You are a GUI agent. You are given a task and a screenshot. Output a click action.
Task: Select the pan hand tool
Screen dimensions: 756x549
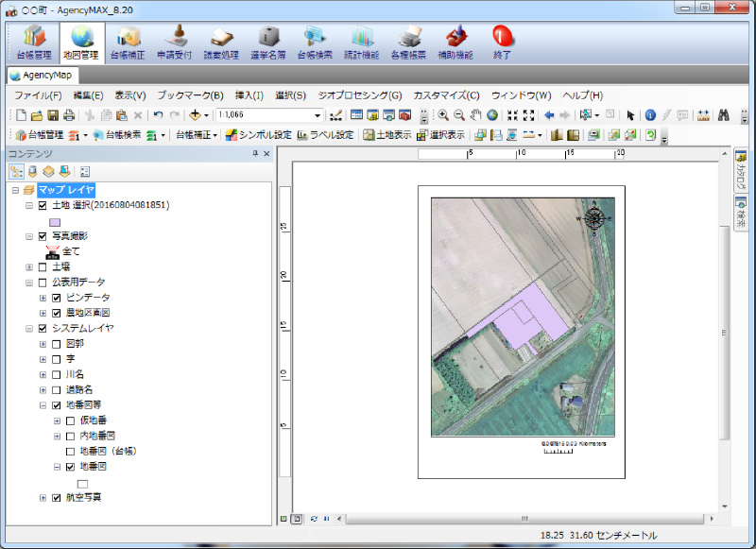tap(476, 115)
